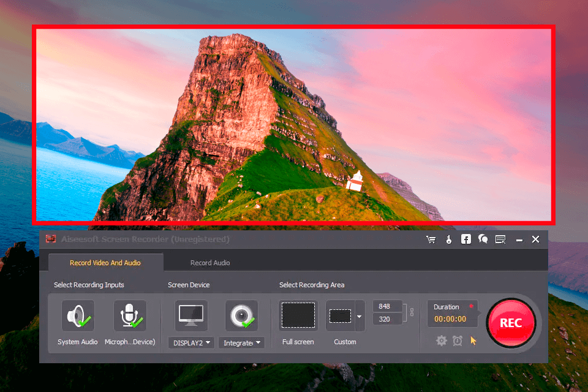This screenshot has width=588, height=392.
Task: Switch to the Record Audio tab
Action: (210, 263)
